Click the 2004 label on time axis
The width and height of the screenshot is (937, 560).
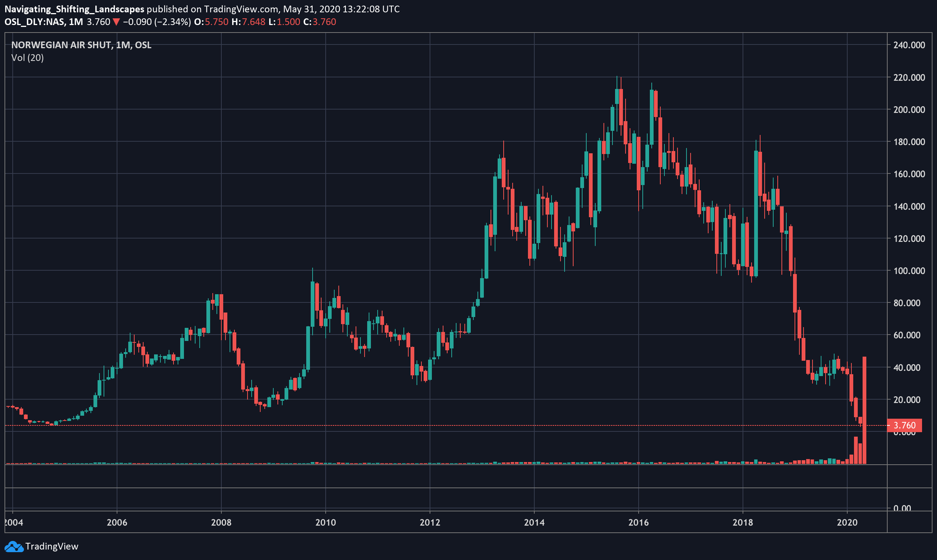coord(13,523)
